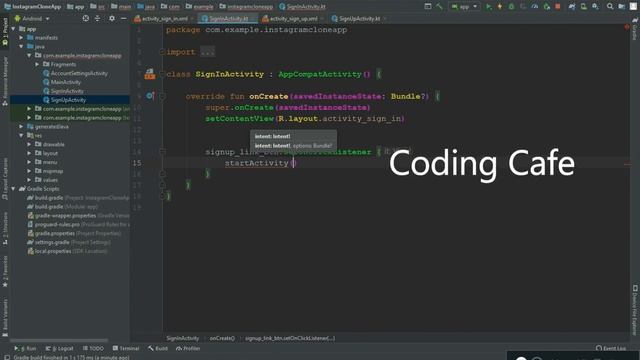640x360 pixels.
Task: Open local.properties in Gradle Scripts
Action: click(67, 251)
